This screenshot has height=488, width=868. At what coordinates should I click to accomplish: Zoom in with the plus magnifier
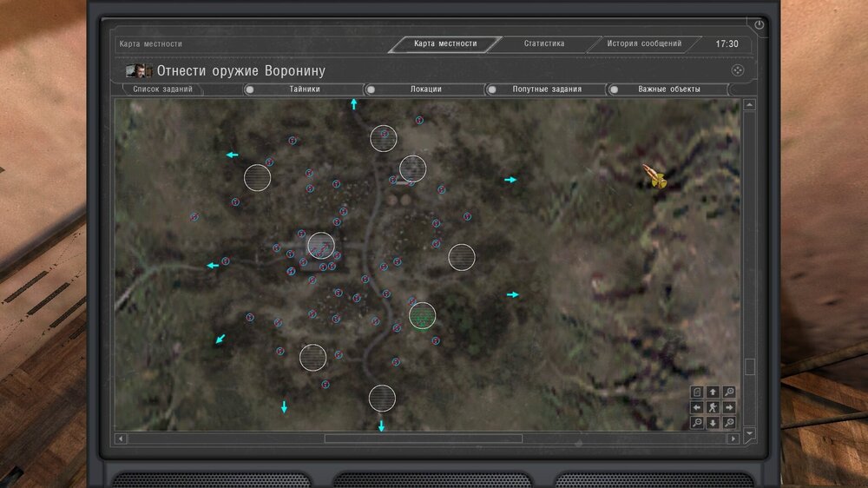click(729, 392)
